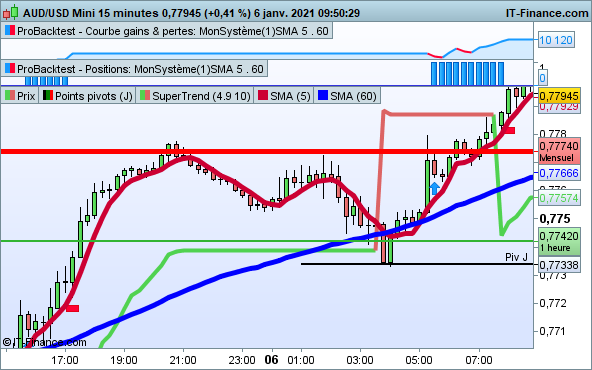Viewport: 592px width, 370px height.
Task: Click the Points pivots (J) legend label
Action: coord(87,96)
